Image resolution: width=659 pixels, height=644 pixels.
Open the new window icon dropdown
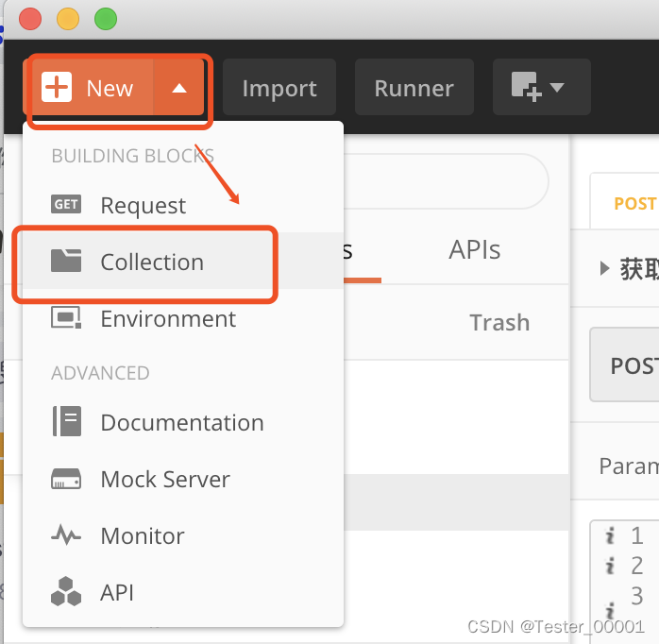point(541,87)
